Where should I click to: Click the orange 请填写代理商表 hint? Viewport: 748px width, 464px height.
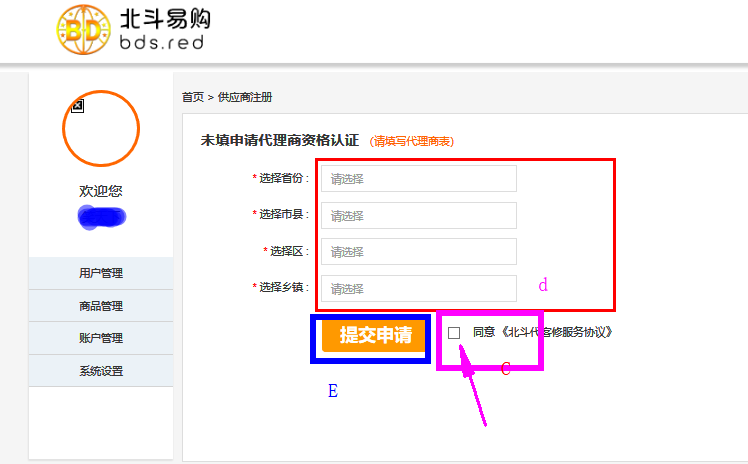coord(411,142)
